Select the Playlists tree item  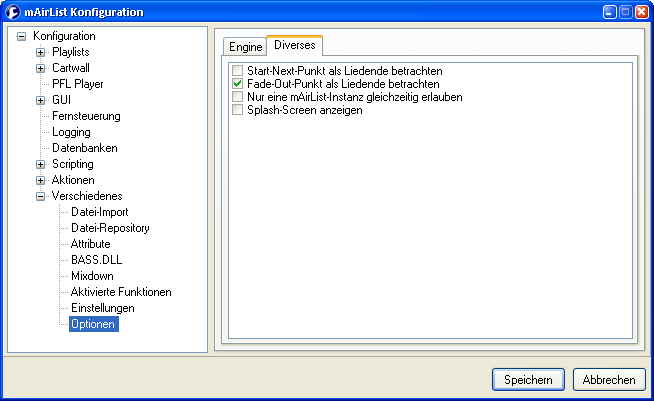pos(70,52)
